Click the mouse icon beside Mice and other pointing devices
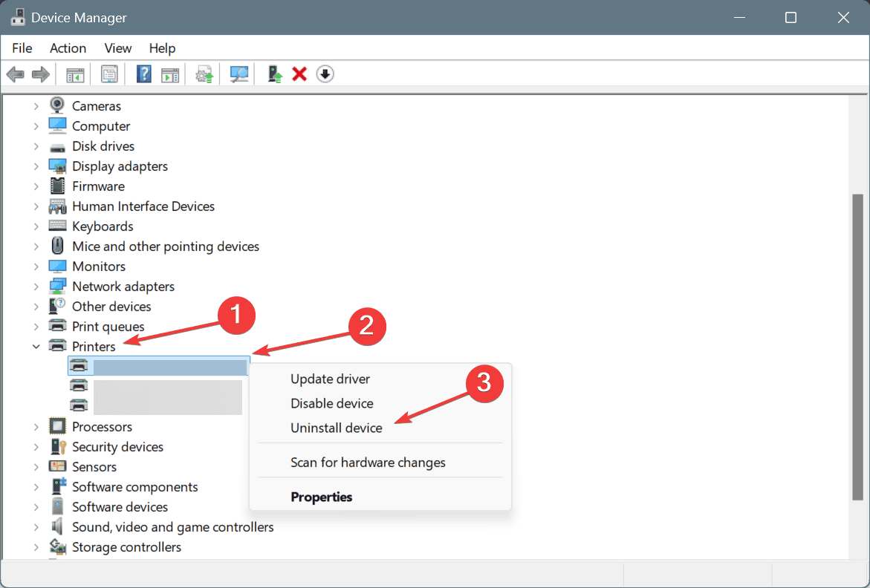 click(57, 246)
